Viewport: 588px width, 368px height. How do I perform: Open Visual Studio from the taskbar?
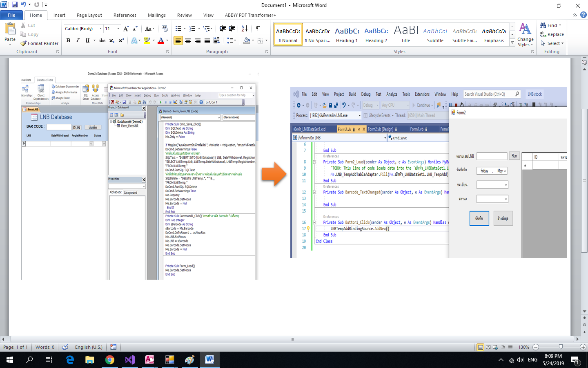129,360
